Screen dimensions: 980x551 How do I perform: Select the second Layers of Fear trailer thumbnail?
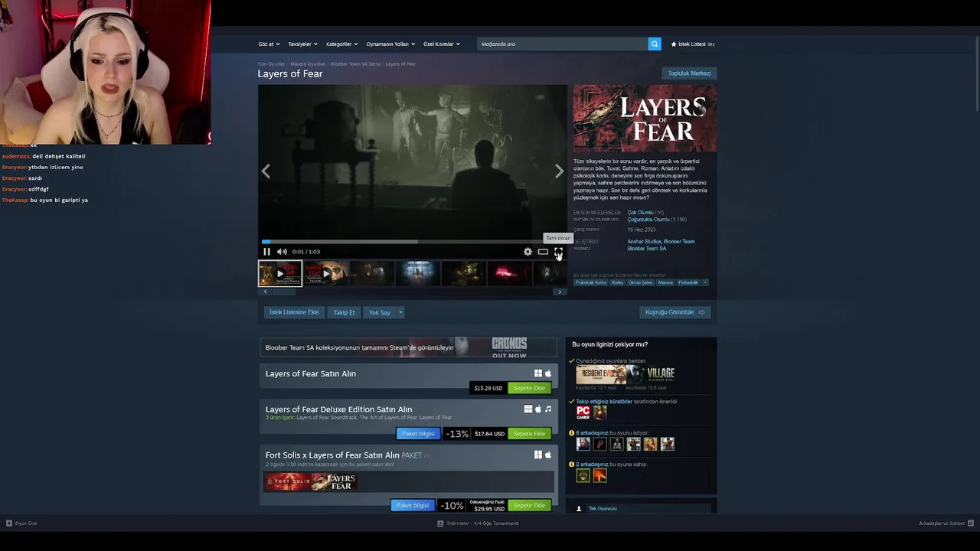[x=325, y=273]
